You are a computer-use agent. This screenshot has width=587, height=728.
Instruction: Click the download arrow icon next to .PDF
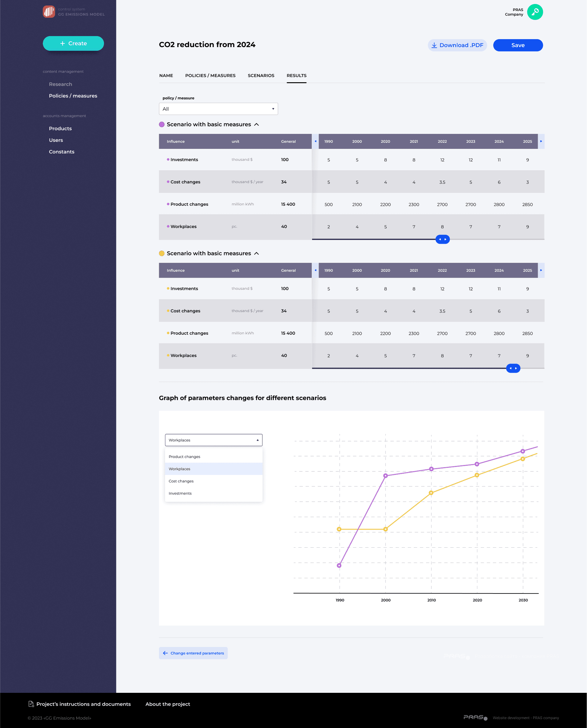click(434, 45)
